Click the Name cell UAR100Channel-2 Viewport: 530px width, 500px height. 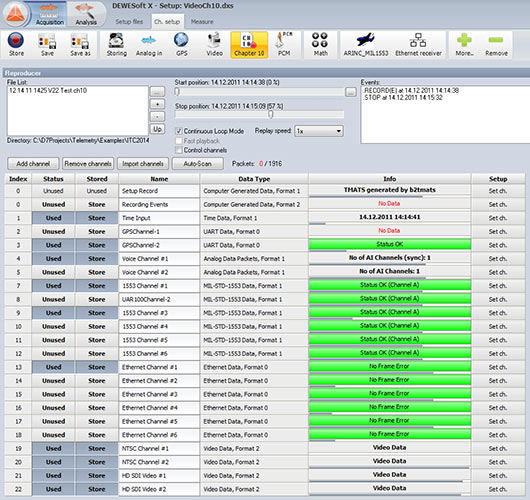click(x=159, y=299)
